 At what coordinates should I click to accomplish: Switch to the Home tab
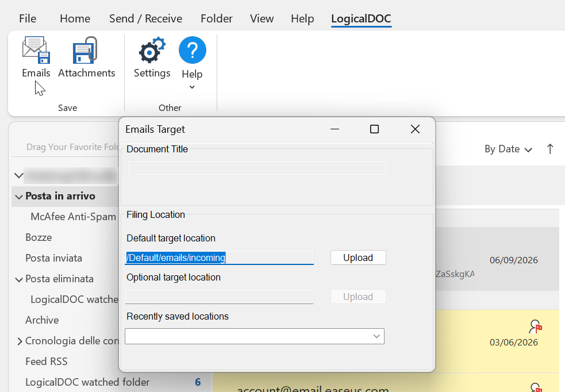click(75, 18)
